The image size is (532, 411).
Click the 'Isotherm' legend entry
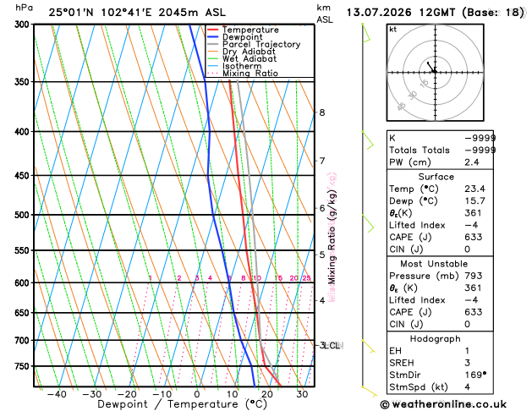point(234,66)
